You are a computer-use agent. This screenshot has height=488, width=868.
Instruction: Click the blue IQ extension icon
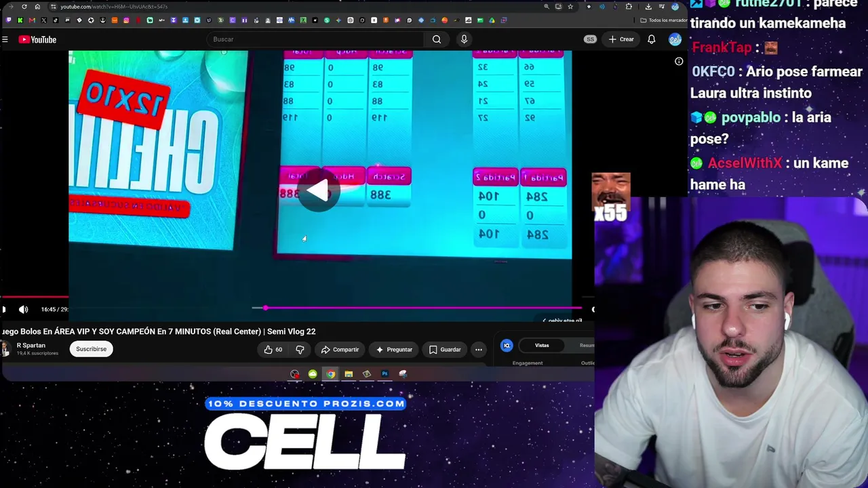507,346
